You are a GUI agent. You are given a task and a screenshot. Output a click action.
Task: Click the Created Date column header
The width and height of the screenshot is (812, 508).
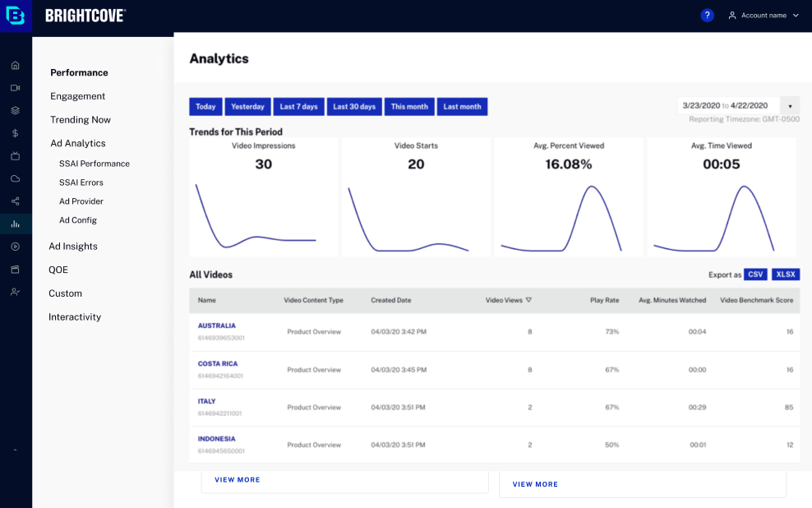pos(391,300)
